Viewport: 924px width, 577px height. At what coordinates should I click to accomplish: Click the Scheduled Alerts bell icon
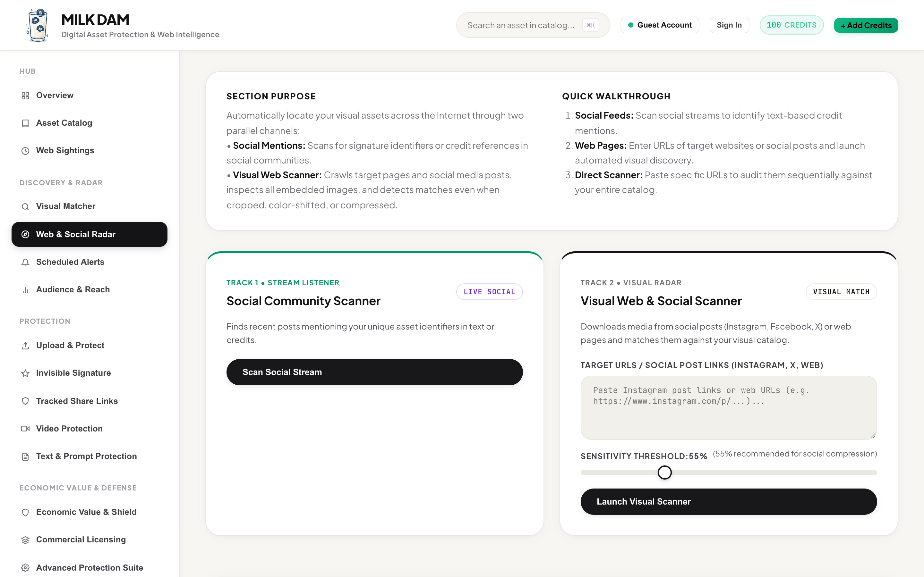(x=25, y=262)
